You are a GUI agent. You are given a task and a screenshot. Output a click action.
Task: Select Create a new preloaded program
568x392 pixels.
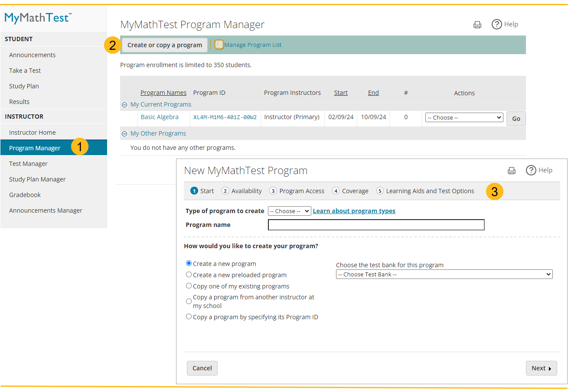[189, 275]
